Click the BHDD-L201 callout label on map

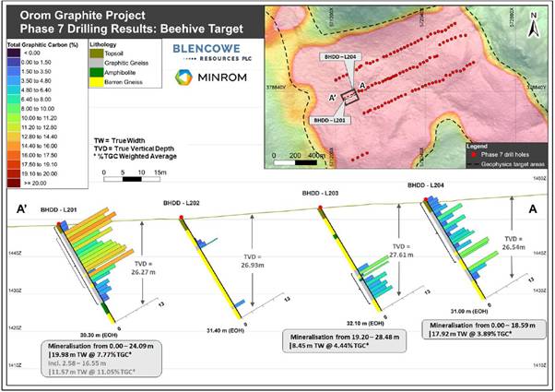[330, 119]
